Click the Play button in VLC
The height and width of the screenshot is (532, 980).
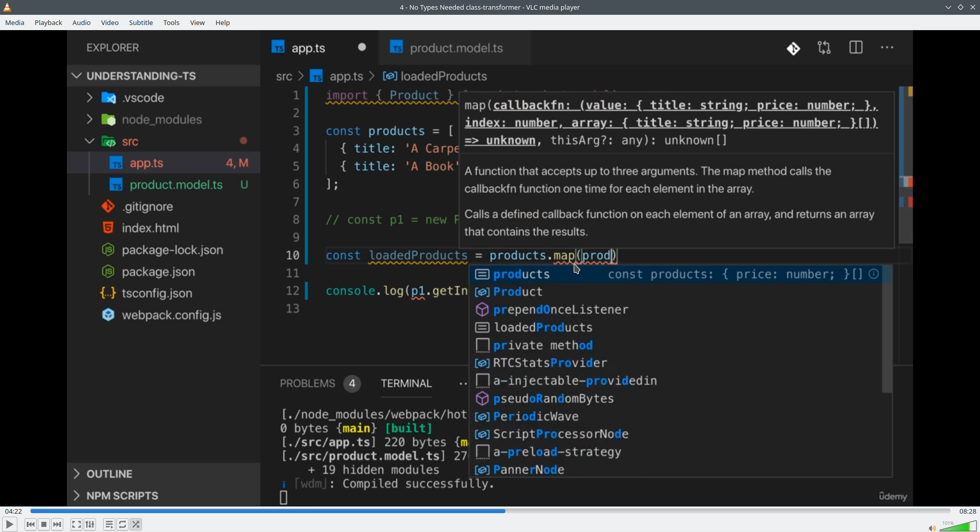coord(10,524)
